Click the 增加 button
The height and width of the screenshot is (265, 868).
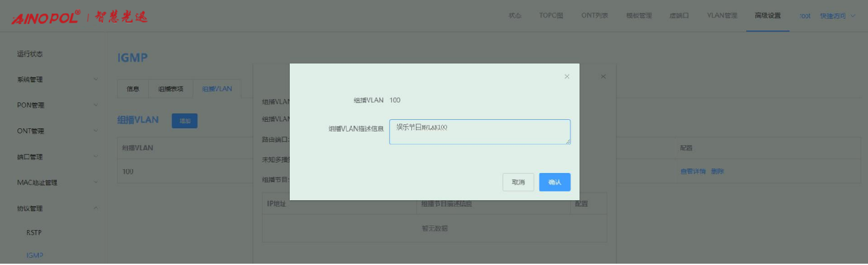184,121
